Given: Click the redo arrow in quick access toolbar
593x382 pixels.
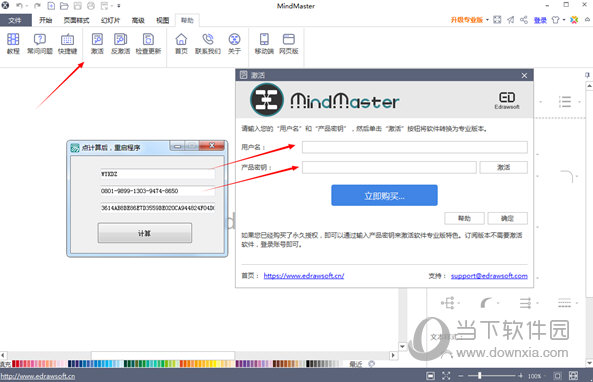Looking at the screenshot, I should click(x=37, y=6).
